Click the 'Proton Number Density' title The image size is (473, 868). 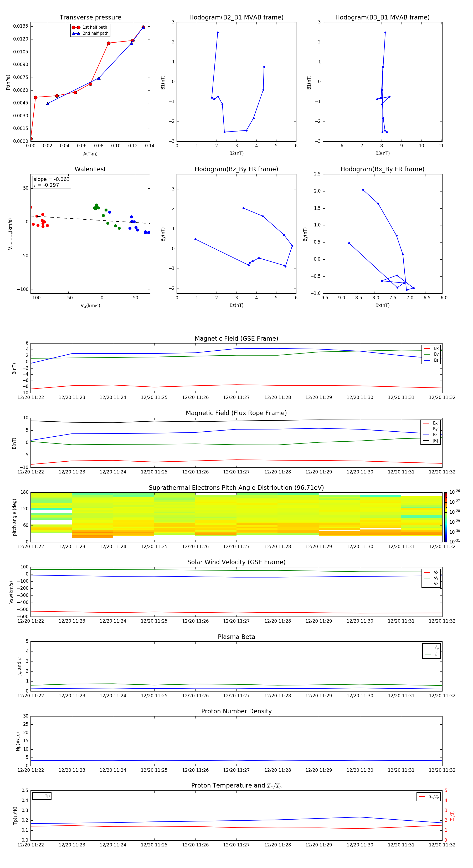(x=236, y=712)
